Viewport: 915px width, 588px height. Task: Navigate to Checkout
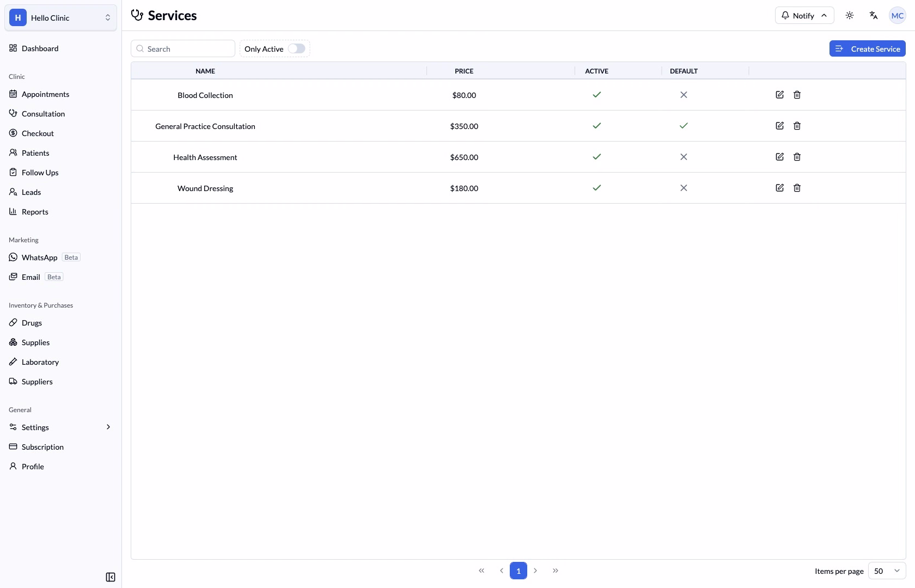pos(60,133)
